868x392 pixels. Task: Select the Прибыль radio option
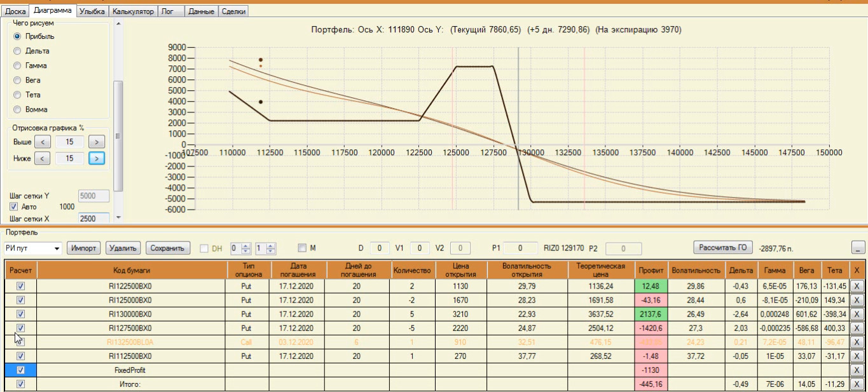click(x=18, y=36)
